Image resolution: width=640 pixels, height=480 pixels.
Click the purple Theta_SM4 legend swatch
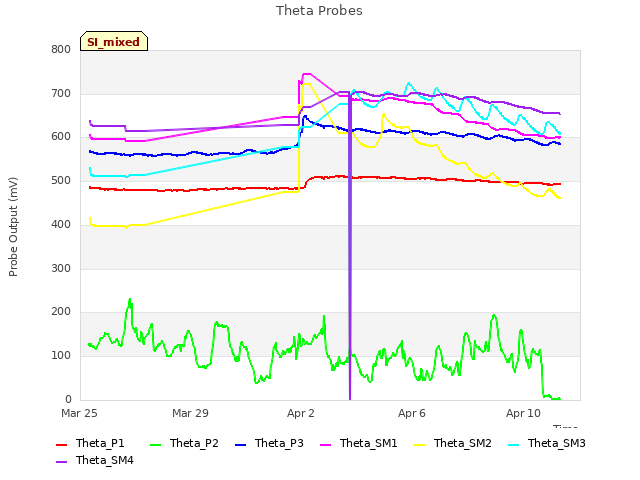pos(61,462)
